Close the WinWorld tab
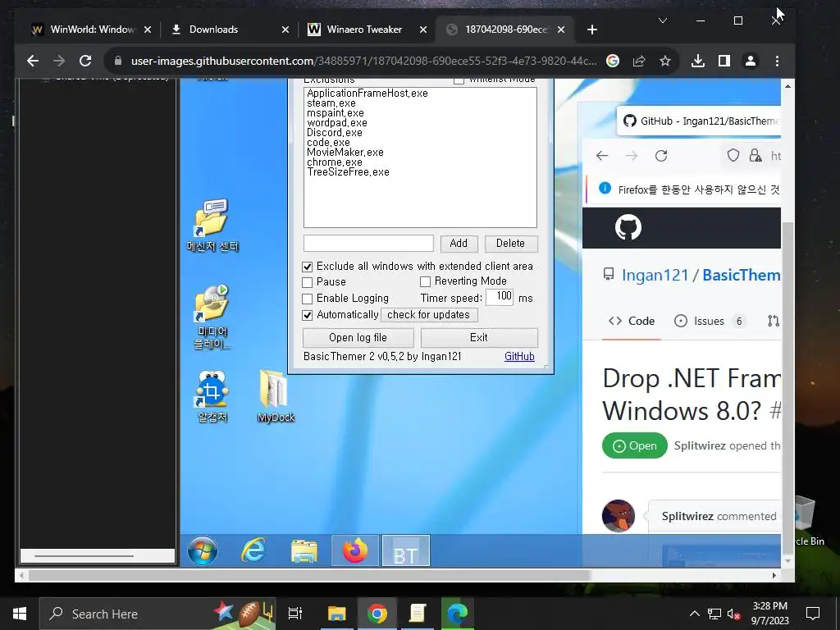Image resolution: width=840 pixels, height=630 pixels. 148,30
